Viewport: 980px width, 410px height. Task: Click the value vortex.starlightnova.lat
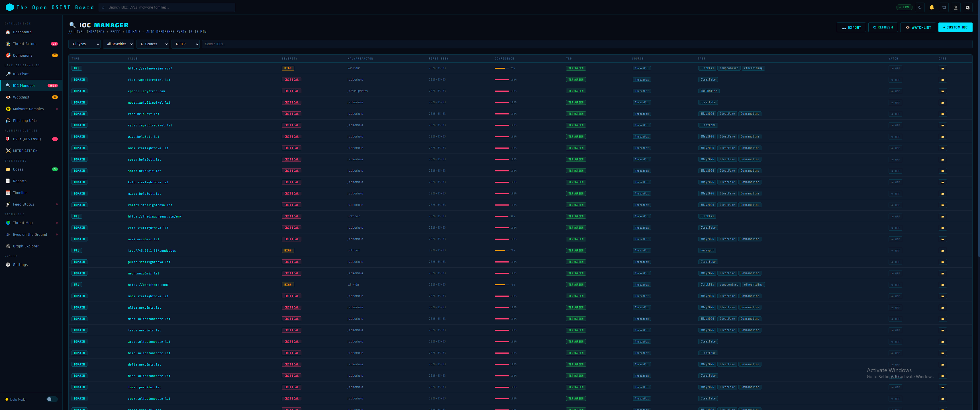coord(150,205)
